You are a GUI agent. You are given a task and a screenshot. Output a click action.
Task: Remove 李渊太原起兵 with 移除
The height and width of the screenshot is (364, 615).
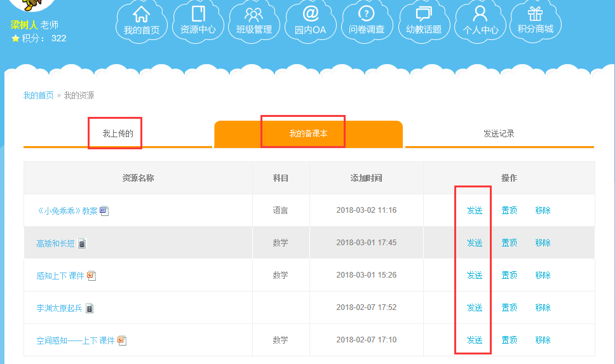543,308
